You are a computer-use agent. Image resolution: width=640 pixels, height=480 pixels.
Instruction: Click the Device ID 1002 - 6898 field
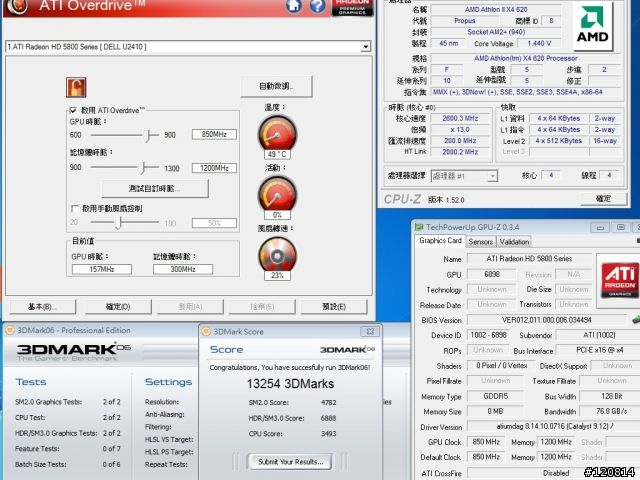pyautogui.click(x=488, y=335)
